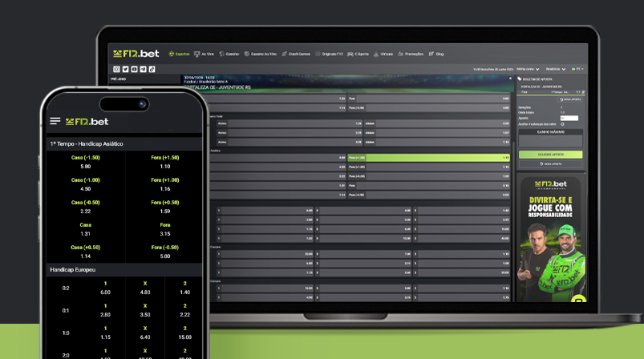Open Cassino Ao Vivo
644x359 pixels.
coord(260,54)
